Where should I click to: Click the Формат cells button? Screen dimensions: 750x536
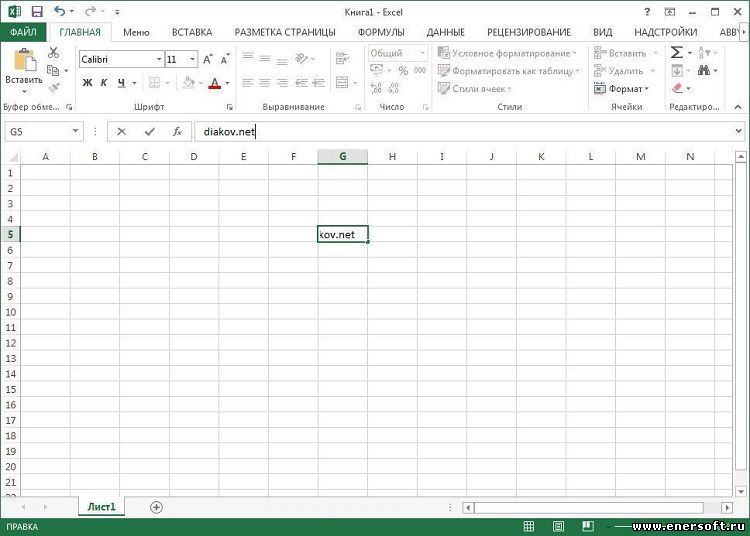point(621,88)
